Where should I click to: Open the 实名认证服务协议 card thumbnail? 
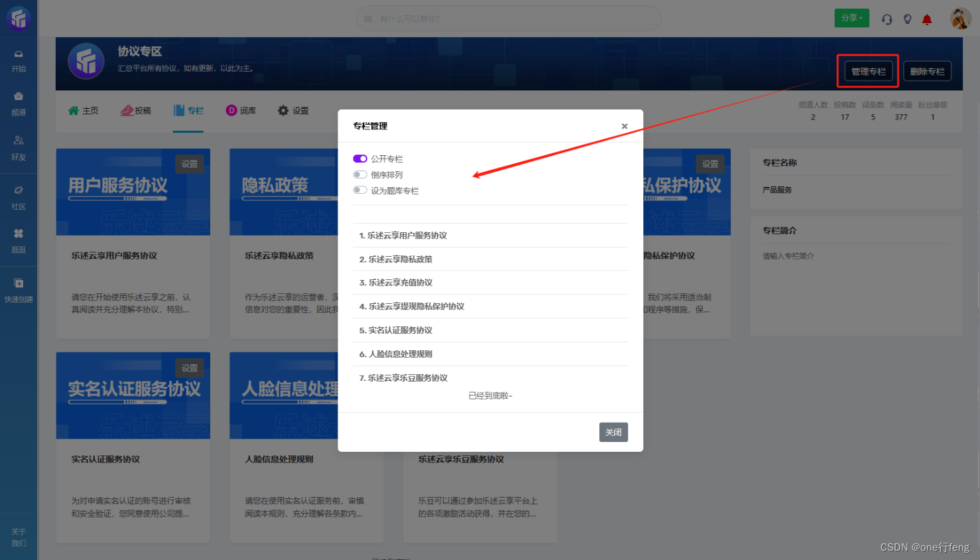[x=133, y=395]
